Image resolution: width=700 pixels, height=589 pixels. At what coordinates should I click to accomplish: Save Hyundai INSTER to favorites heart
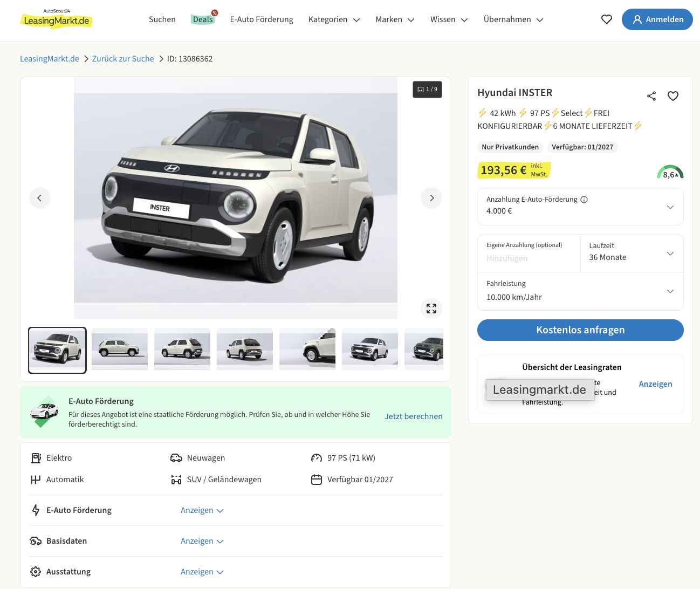point(673,96)
